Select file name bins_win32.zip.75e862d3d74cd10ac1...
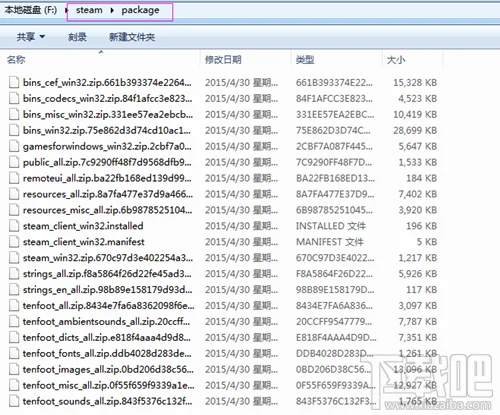The image size is (500, 415). pyautogui.click(x=107, y=130)
